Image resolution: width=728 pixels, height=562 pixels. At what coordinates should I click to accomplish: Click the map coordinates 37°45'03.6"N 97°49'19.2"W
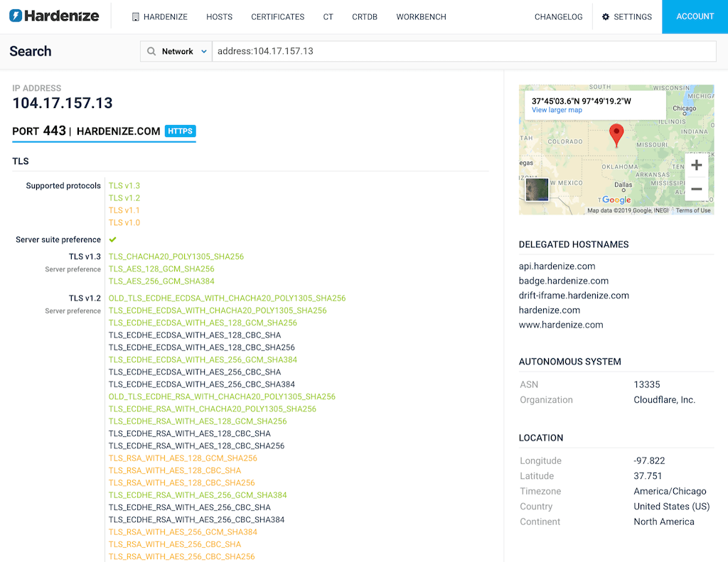coord(582,101)
